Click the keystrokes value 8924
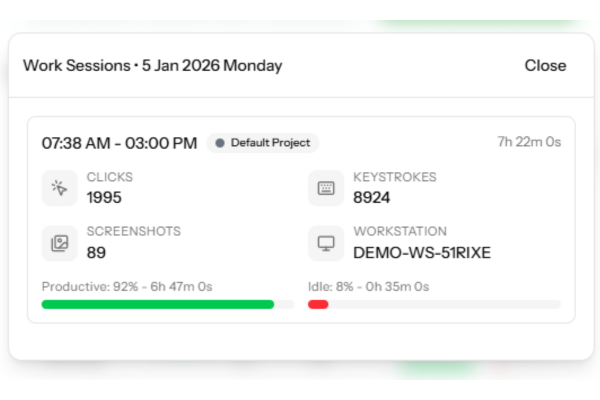600x400 pixels. click(x=372, y=198)
